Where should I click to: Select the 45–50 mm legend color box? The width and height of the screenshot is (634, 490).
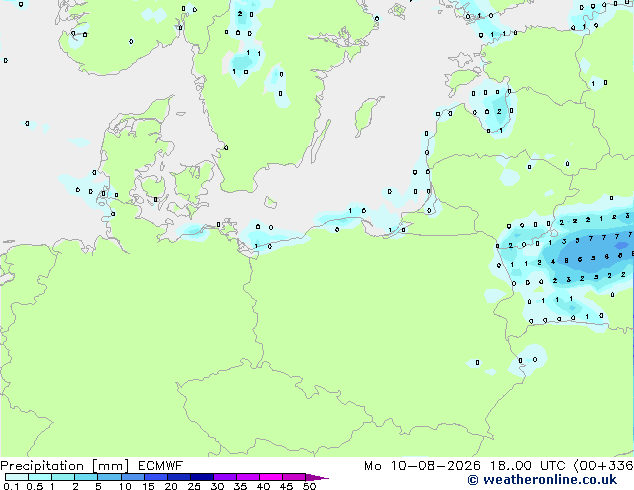[x=294, y=477]
